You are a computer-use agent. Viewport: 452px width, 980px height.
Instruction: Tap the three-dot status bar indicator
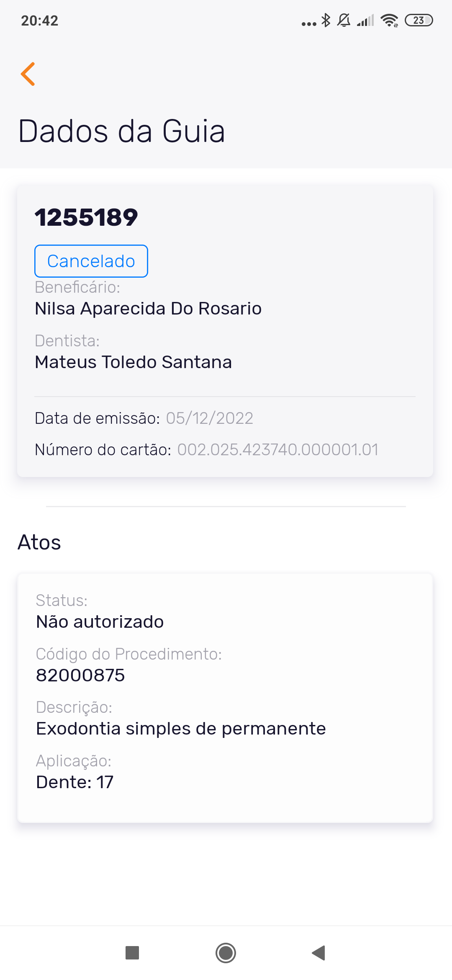point(309,23)
